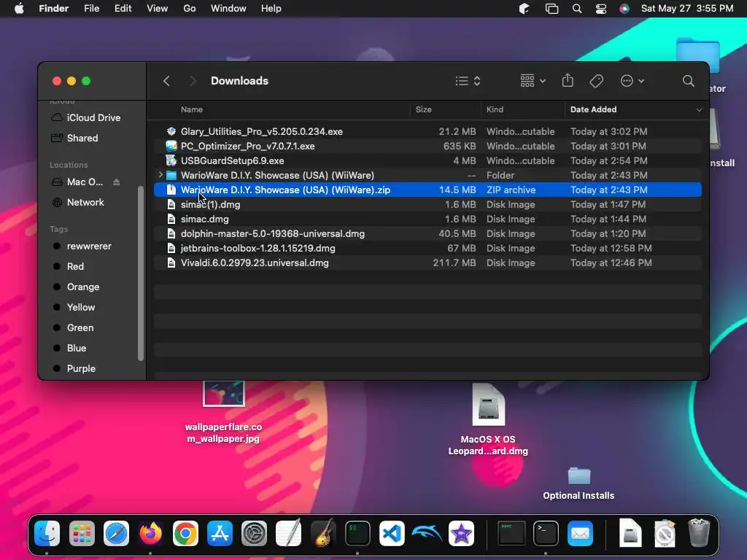Open the View menu
Viewport: 747px width, 560px height.
point(158,9)
